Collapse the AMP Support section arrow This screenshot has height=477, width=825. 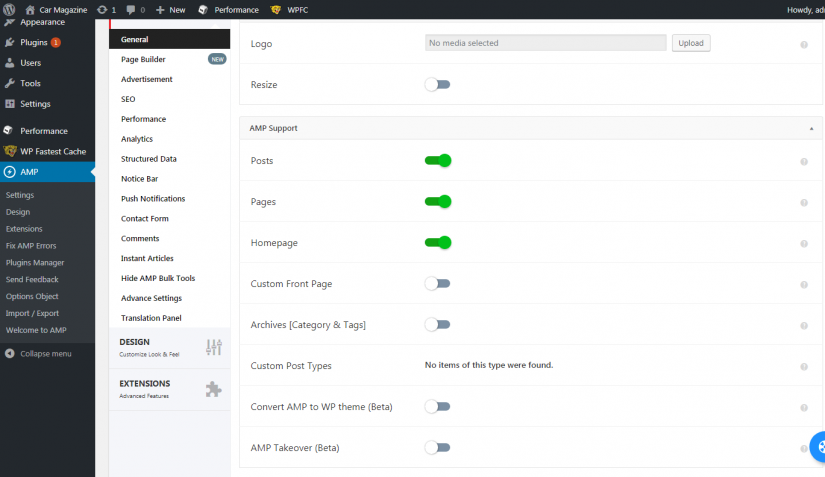(x=811, y=129)
